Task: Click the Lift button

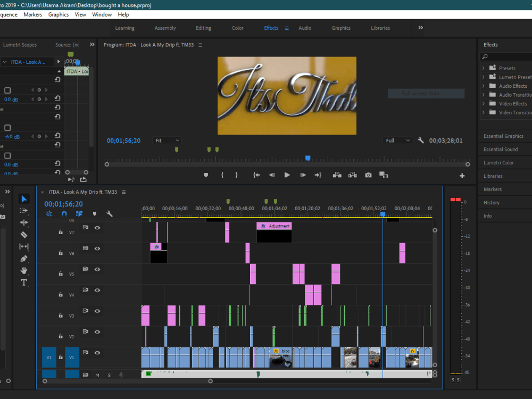Action: (x=337, y=175)
